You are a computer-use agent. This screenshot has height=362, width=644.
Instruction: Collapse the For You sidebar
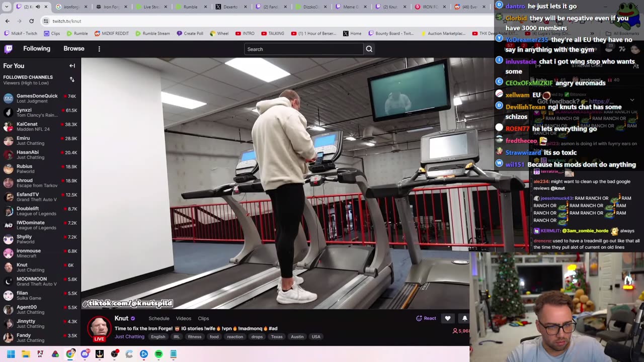point(72,66)
